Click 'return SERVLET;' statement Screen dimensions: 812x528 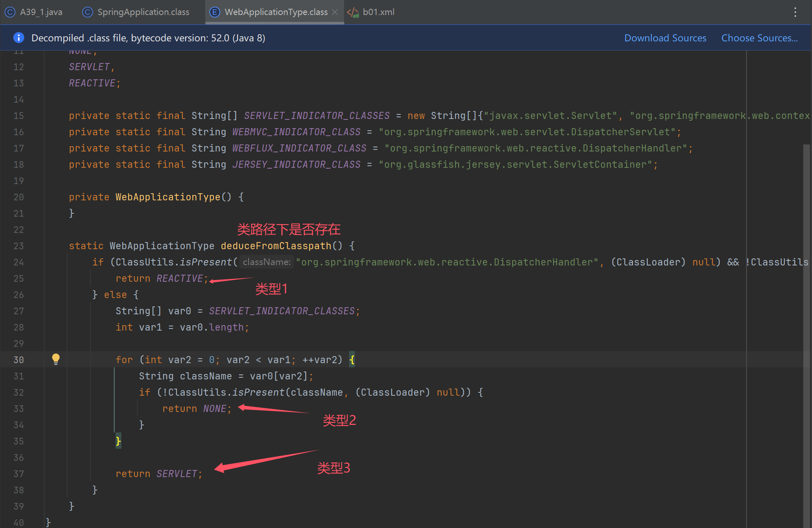point(159,474)
